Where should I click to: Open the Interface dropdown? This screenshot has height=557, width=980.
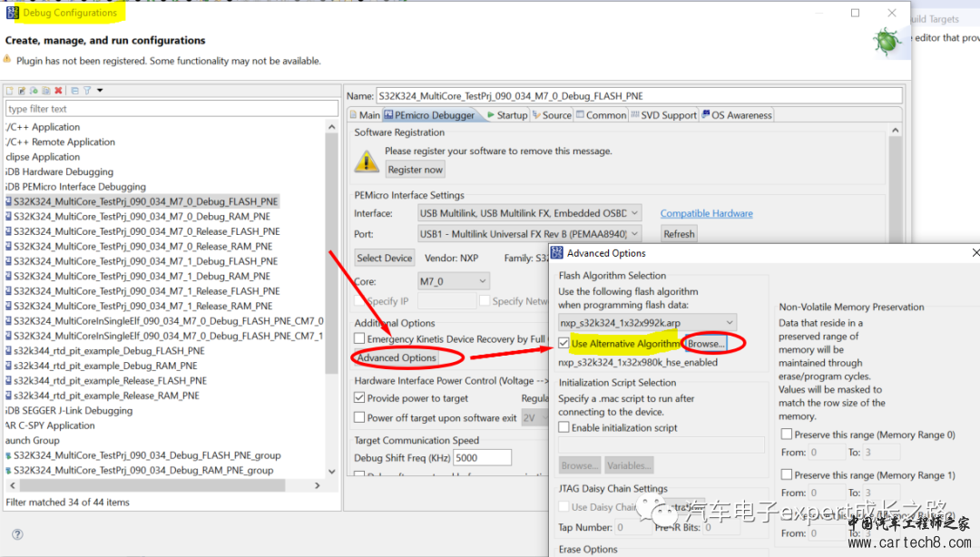click(x=529, y=213)
